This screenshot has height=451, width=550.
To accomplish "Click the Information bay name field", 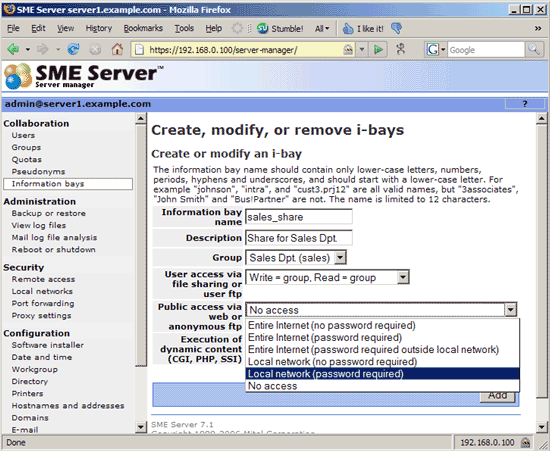I will (299, 217).
